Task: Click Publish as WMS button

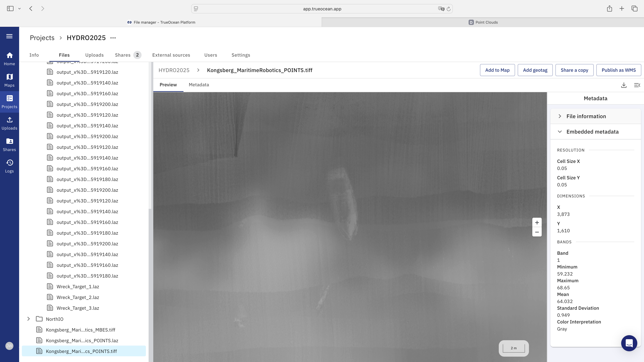Action: coord(618,70)
